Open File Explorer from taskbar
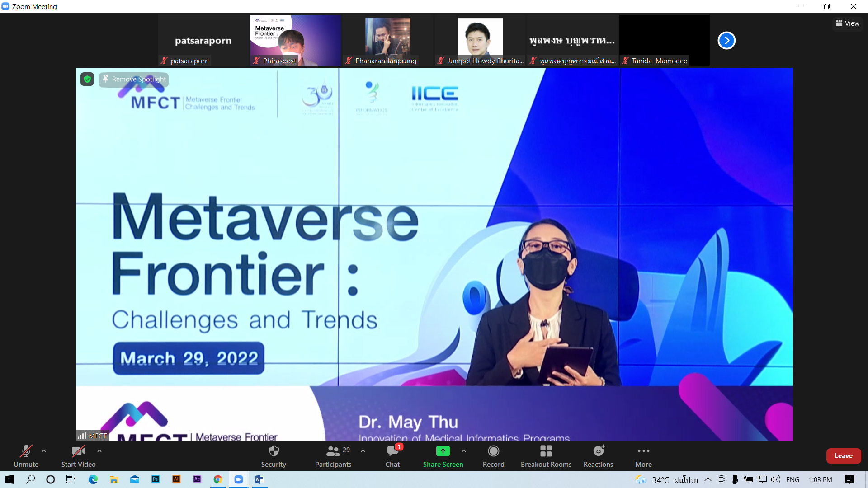This screenshot has width=868, height=488. pos(114,479)
